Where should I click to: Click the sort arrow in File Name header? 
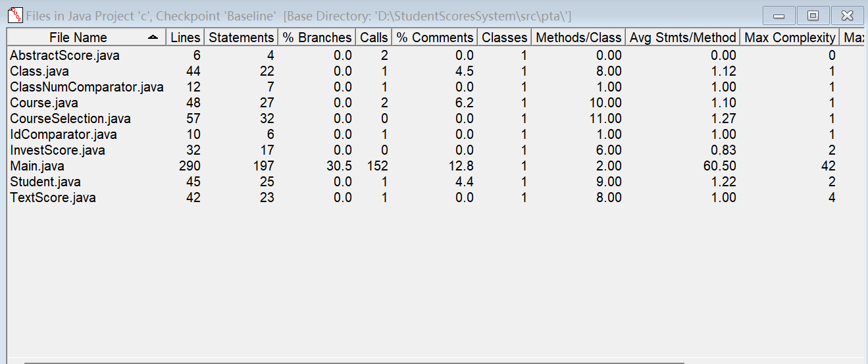coord(153,38)
